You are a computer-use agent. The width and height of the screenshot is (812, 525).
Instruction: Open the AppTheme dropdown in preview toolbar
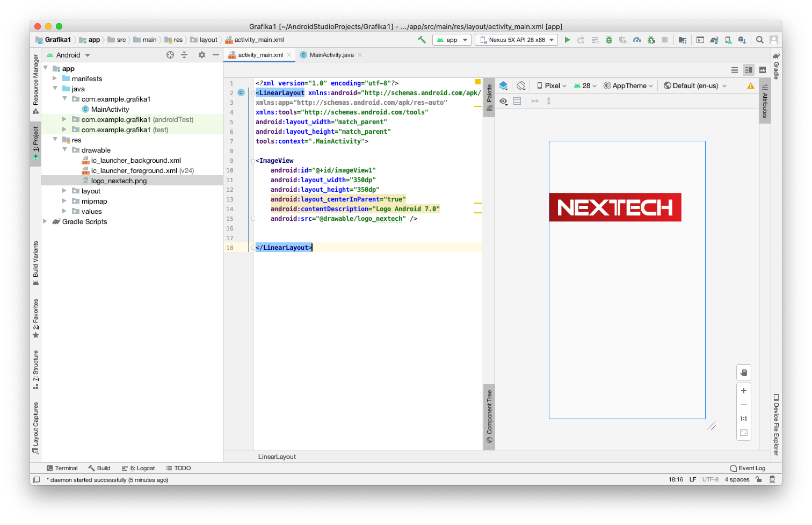tap(628, 85)
